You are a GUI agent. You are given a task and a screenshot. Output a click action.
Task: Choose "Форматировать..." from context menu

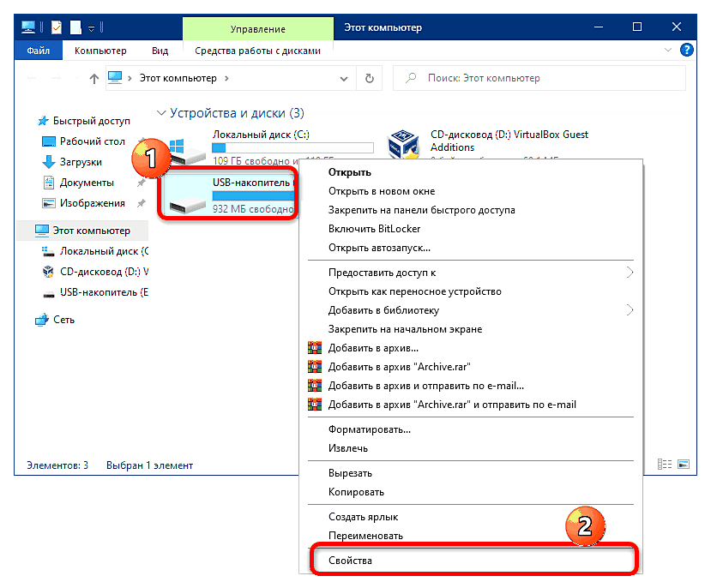370,429
